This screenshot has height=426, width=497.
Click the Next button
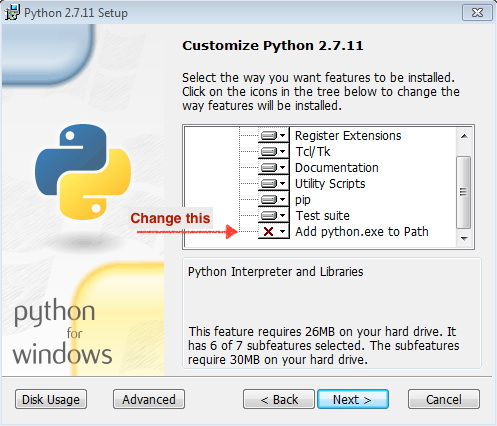click(353, 399)
